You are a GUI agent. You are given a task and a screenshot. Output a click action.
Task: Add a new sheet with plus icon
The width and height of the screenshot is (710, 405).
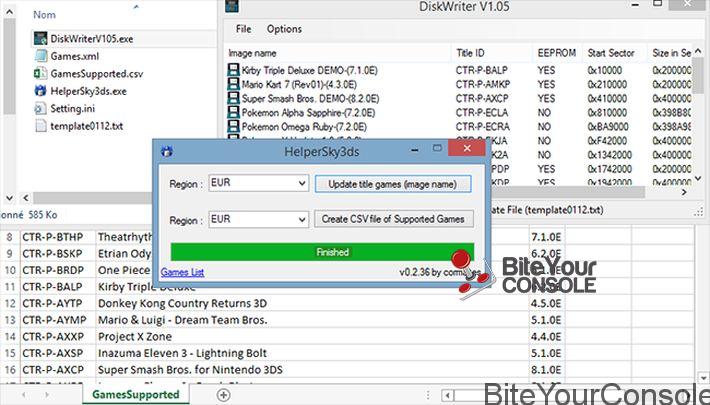223,395
